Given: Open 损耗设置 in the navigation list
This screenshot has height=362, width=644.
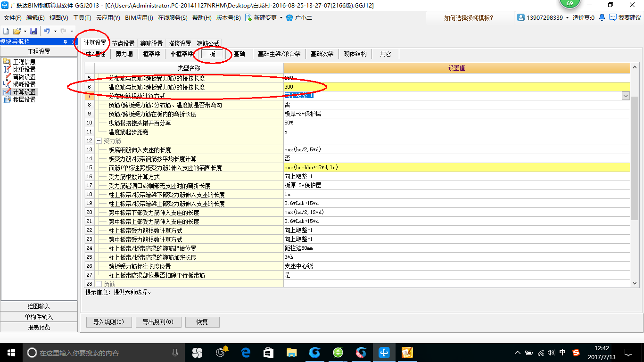Looking at the screenshot, I should (24, 84).
